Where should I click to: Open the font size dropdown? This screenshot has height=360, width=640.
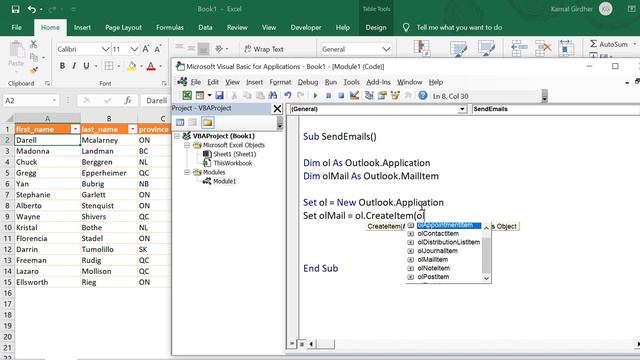(134, 49)
